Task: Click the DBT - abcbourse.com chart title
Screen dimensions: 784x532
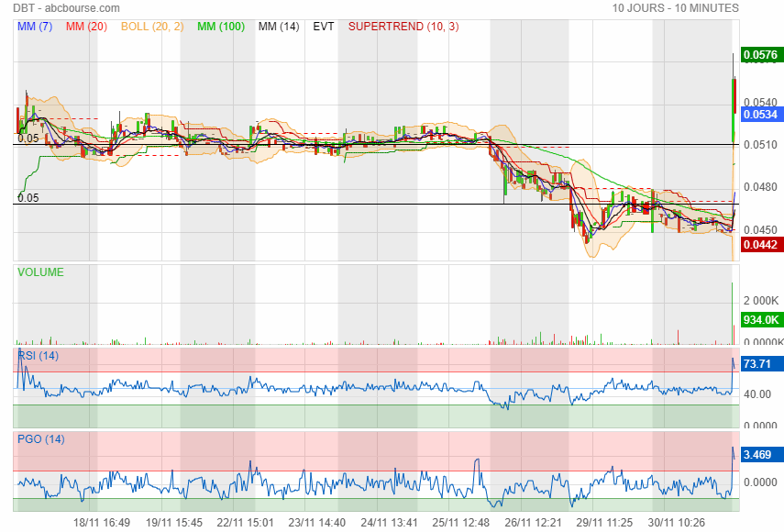Action: pyautogui.click(x=67, y=8)
